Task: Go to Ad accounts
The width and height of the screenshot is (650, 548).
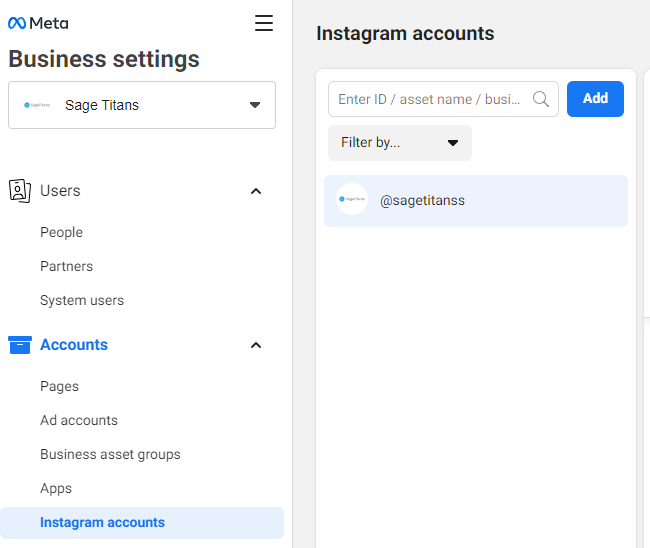Action: [79, 420]
